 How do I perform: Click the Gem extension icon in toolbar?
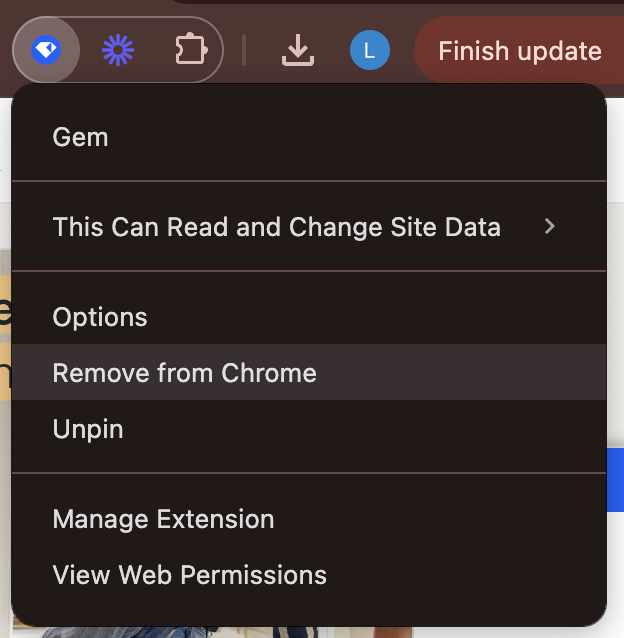point(46,50)
